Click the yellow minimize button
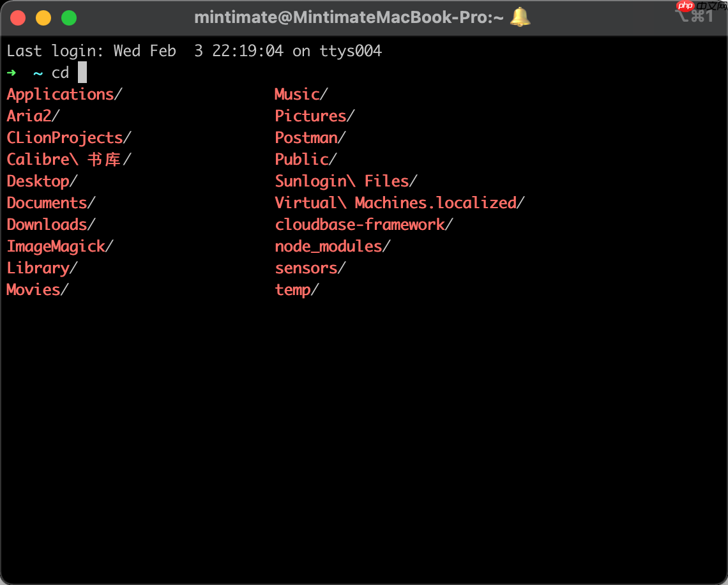The width and height of the screenshot is (728, 585). (43, 18)
